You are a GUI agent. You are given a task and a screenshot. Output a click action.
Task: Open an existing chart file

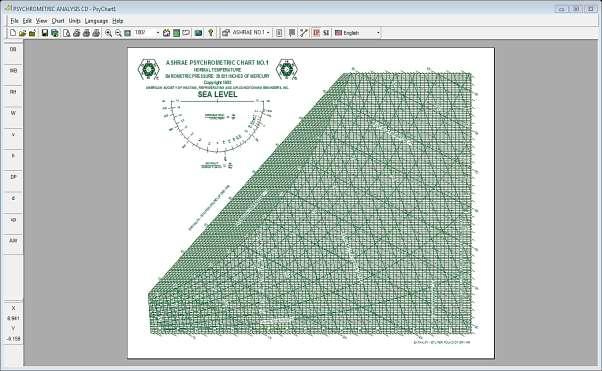22,33
